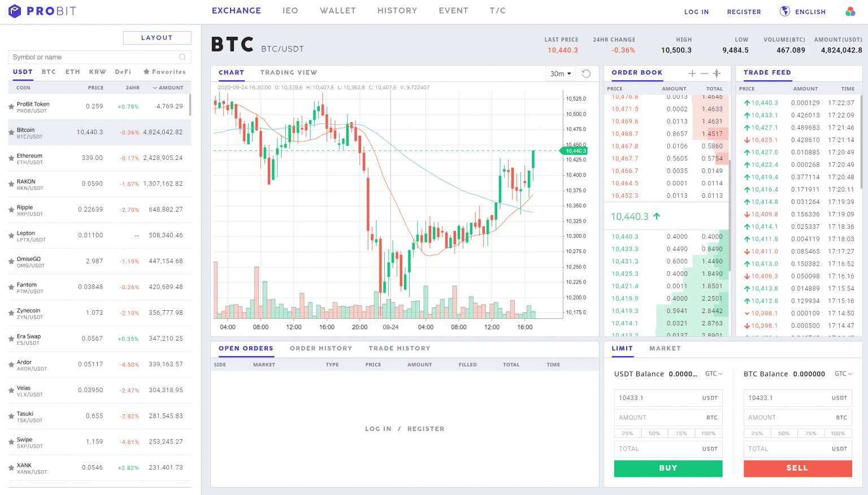Viewport: 868px width, 495px height.
Task: Select the MARKET order tab
Action: coord(665,349)
